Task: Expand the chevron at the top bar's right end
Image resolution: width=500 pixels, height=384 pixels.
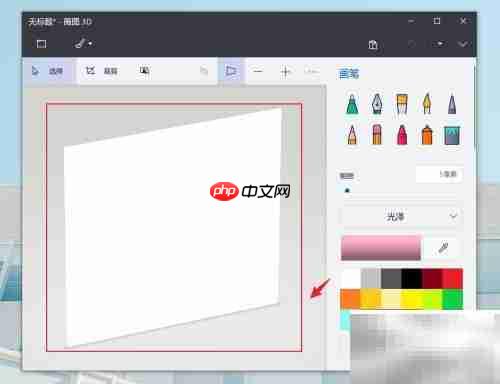Action: coord(463,44)
